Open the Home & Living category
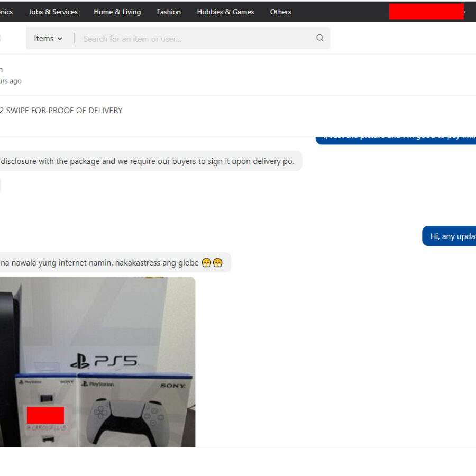The height and width of the screenshot is (476, 476). click(117, 12)
